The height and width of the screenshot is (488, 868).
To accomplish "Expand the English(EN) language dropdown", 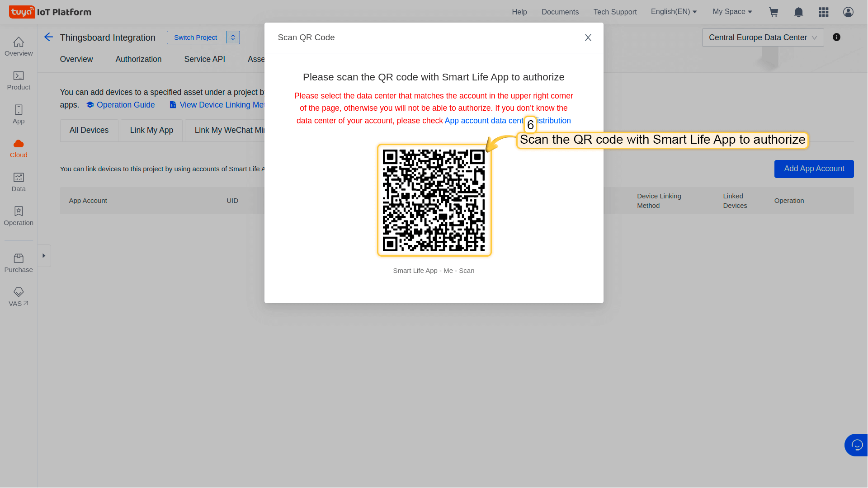I will tap(674, 12).
